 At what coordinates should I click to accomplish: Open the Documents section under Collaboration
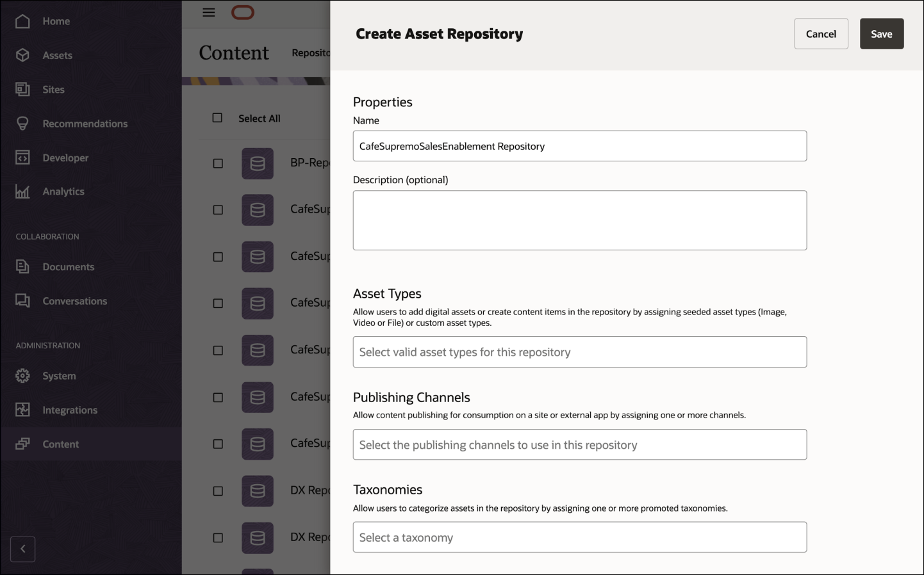pos(22,266)
